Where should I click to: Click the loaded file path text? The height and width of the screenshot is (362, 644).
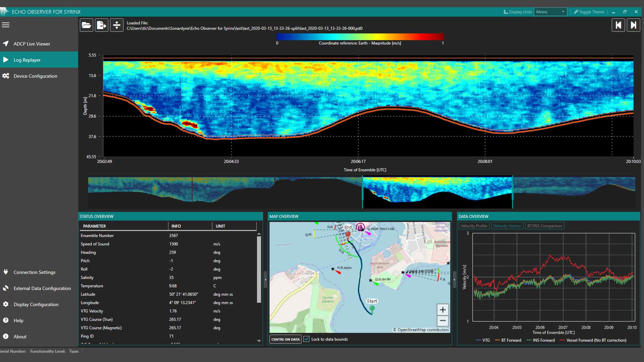point(244,28)
